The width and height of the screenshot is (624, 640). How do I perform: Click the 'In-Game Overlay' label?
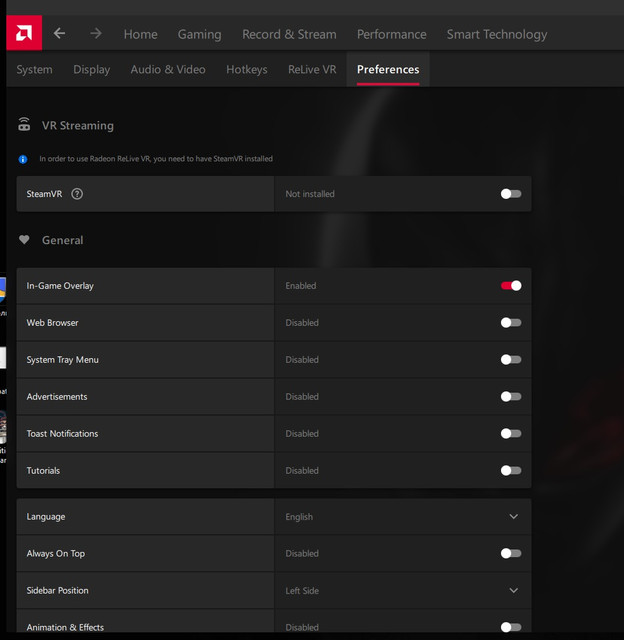pos(60,286)
